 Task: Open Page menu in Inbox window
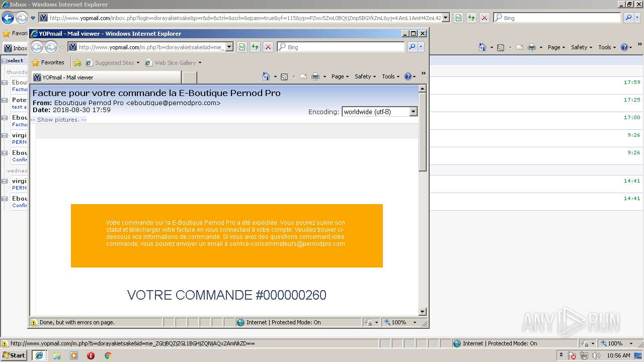pos(556,47)
